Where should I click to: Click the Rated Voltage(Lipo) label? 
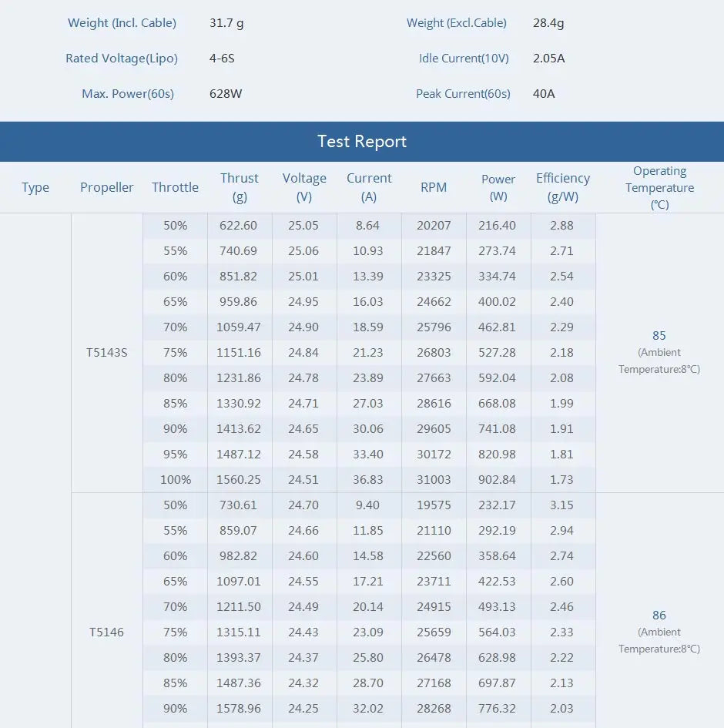122,59
